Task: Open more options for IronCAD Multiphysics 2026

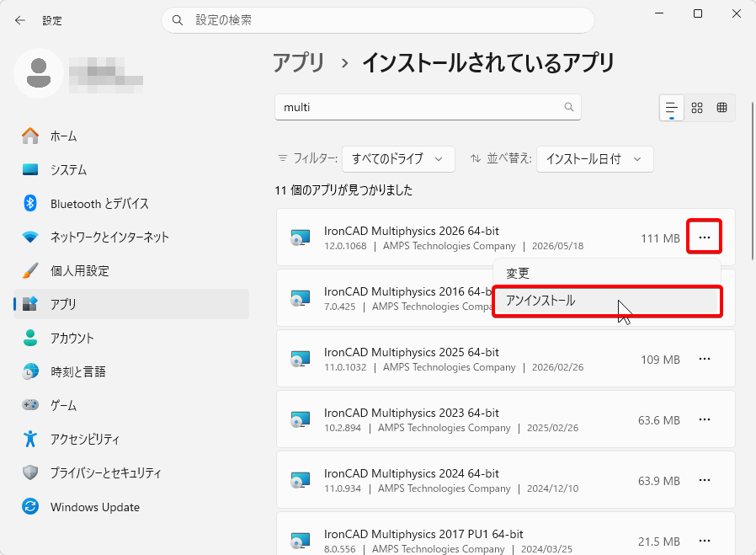Action: pyautogui.click(x=705, y=237)
